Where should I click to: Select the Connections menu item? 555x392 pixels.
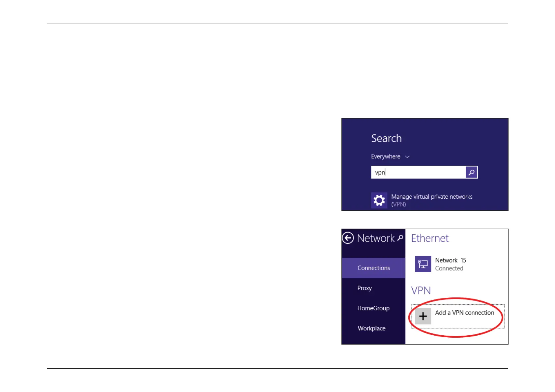373,268
